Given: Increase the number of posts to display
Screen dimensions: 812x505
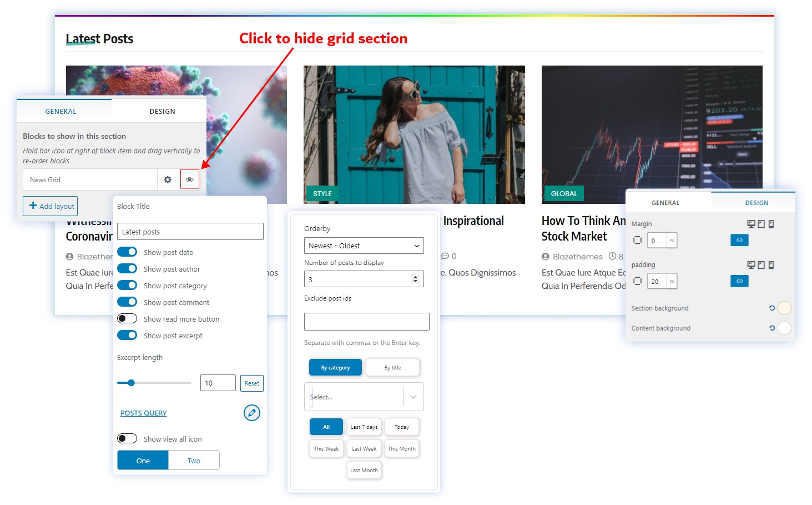Looking at the screenshot, I should [415, 277].
